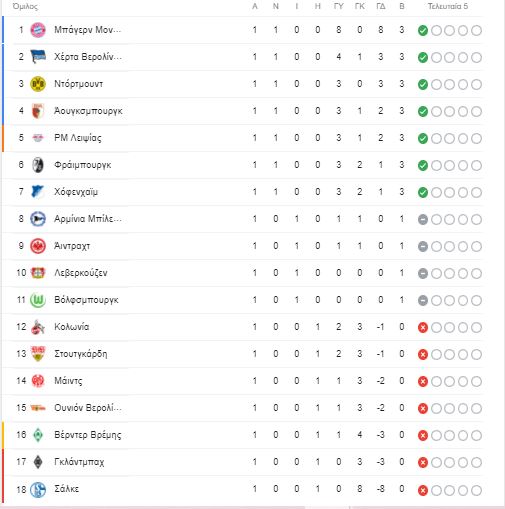This screenshot has height=509, width=505.
Task: Click the Borussia Dortmund BVB logo
Action: pos(38,84)
